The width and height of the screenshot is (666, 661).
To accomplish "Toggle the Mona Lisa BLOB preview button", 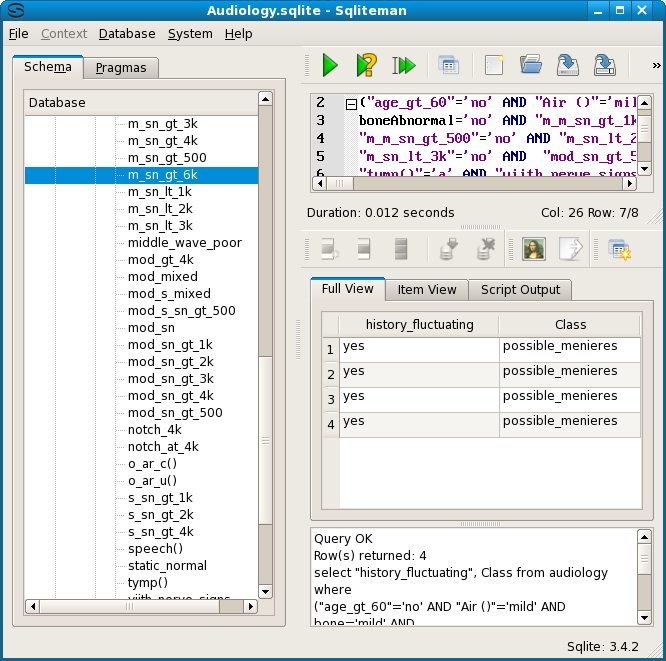I will tap(534, 249).
